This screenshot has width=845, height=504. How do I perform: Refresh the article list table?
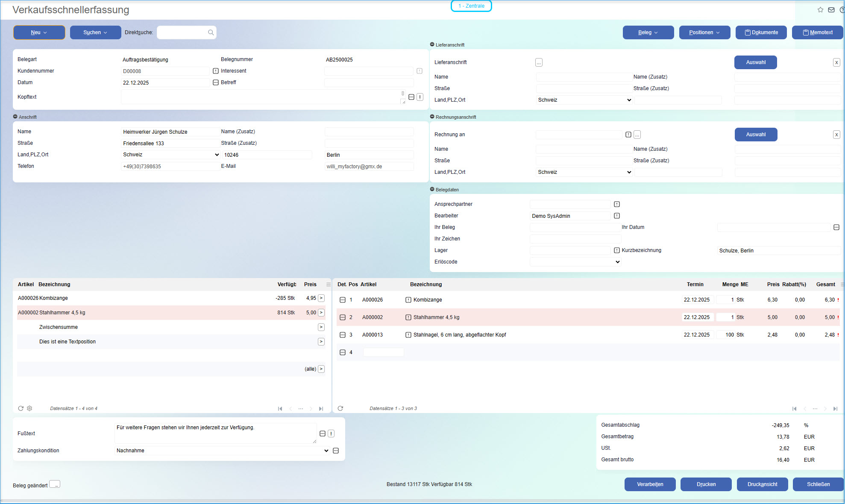coord(21,408)
